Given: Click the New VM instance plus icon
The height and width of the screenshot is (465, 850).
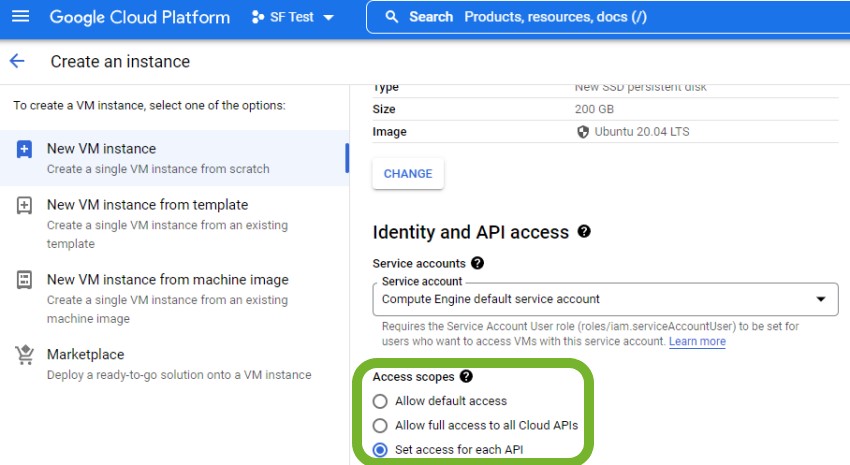Looking at the screenshot, I should (25, 150).
